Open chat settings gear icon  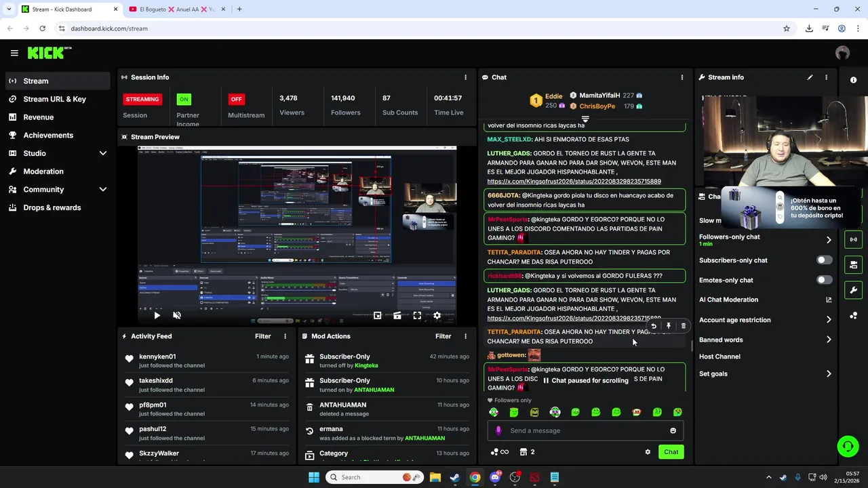pyautogui.click(x=648, y=452)
